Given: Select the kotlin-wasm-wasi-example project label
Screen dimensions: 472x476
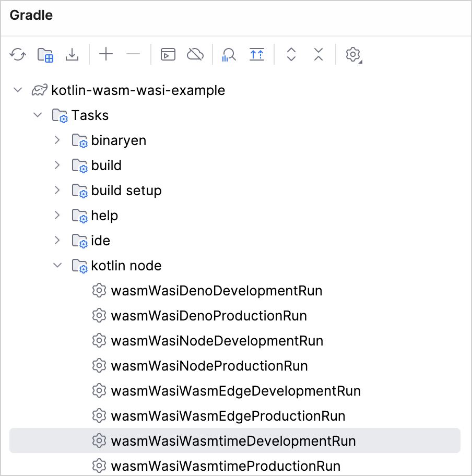Looking at the screenshot, I should pyautogui.click(x=138, y=90).
